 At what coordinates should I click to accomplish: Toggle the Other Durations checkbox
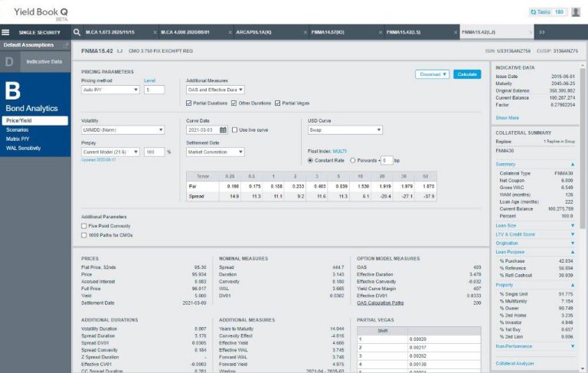pyautogui.click(x=234, y=103)
